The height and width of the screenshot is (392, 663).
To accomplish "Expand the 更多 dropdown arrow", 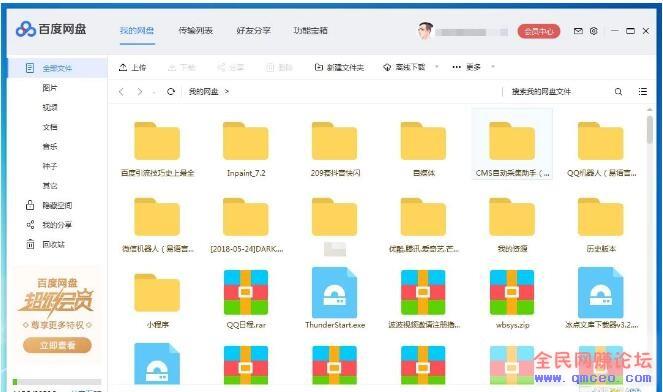I will pos(493,67).
